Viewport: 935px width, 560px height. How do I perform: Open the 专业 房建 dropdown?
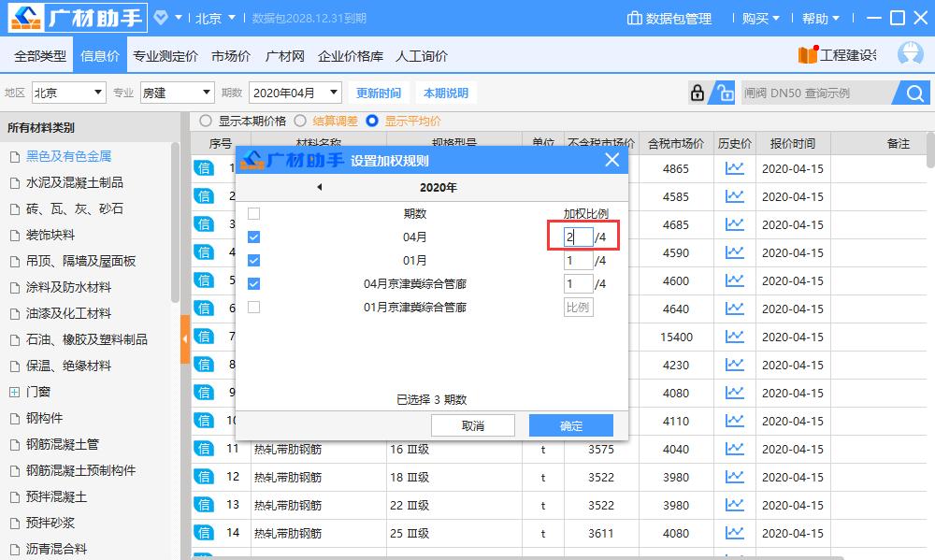click(x=177, y=93)
